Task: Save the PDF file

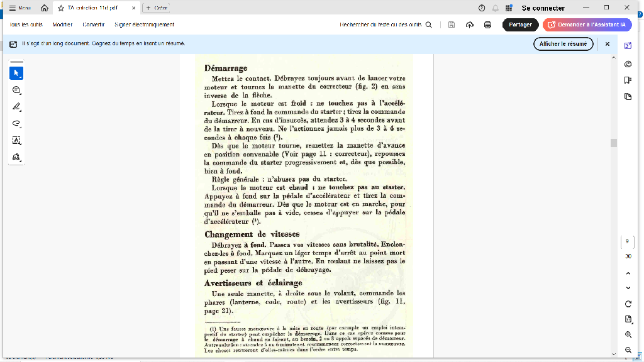Action: [450, 24]
